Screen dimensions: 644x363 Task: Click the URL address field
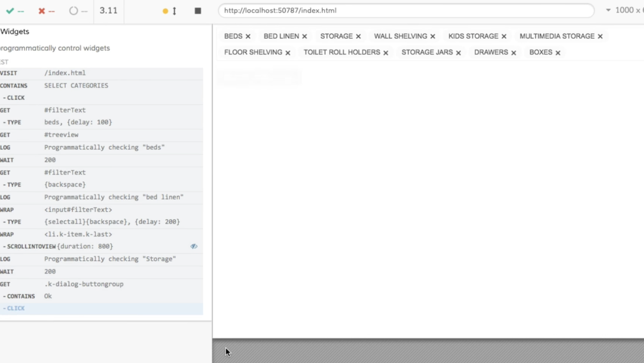tap(405, 11)
